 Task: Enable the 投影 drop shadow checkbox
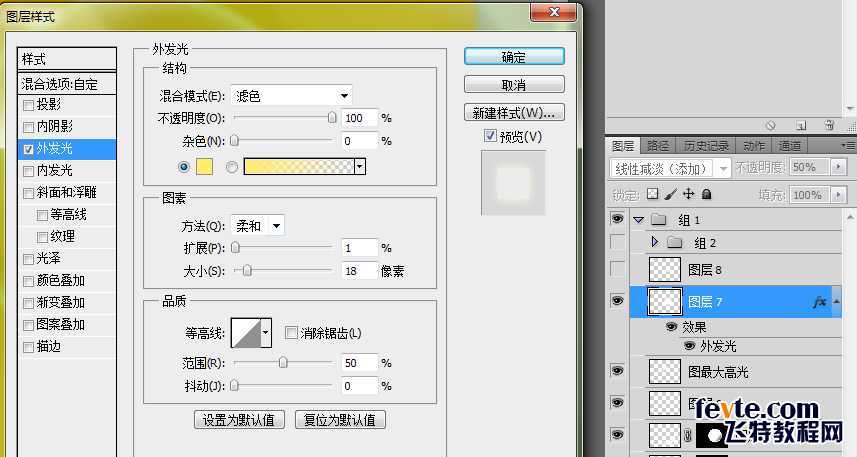click(x=28, y=105)
